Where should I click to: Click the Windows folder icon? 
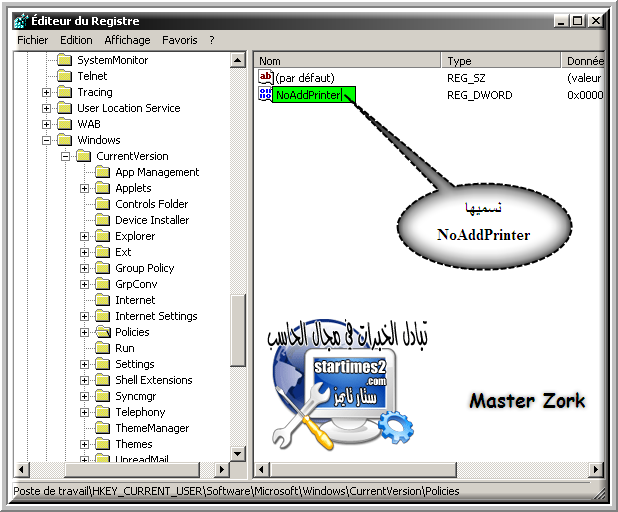tap(64, 140)
